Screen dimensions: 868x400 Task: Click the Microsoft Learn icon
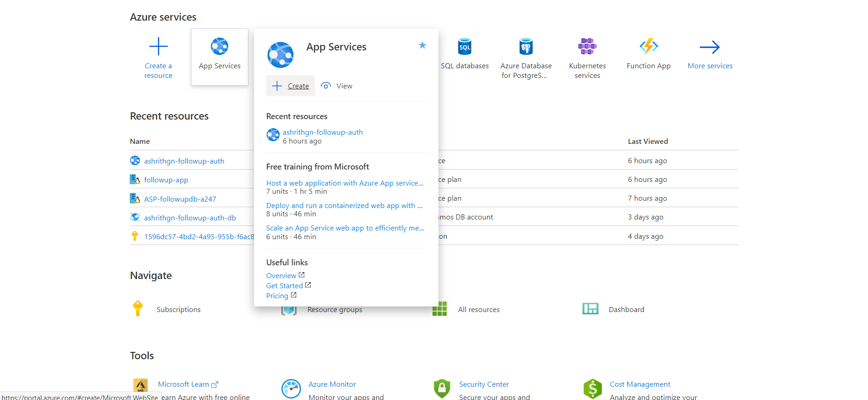point(140,385)
